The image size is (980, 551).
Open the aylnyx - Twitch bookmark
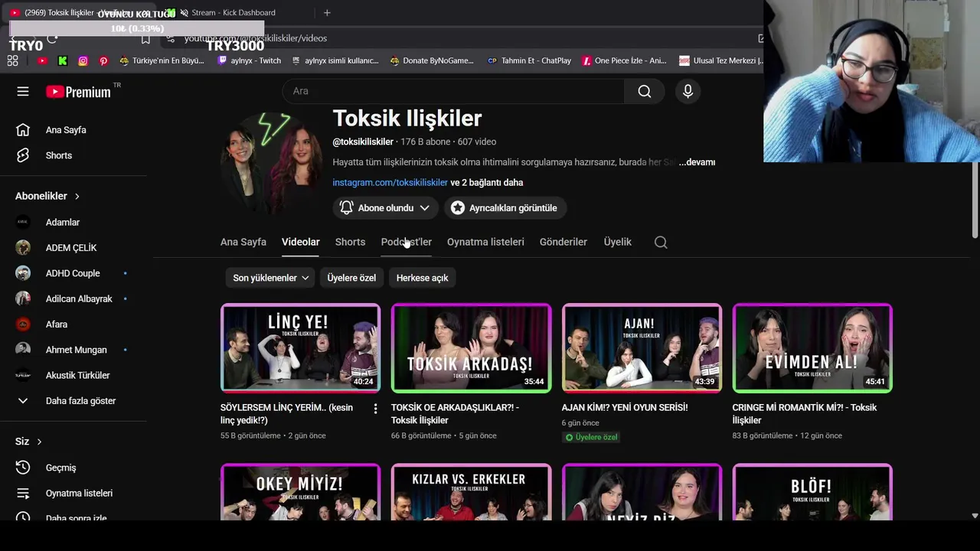coord(250,60)
